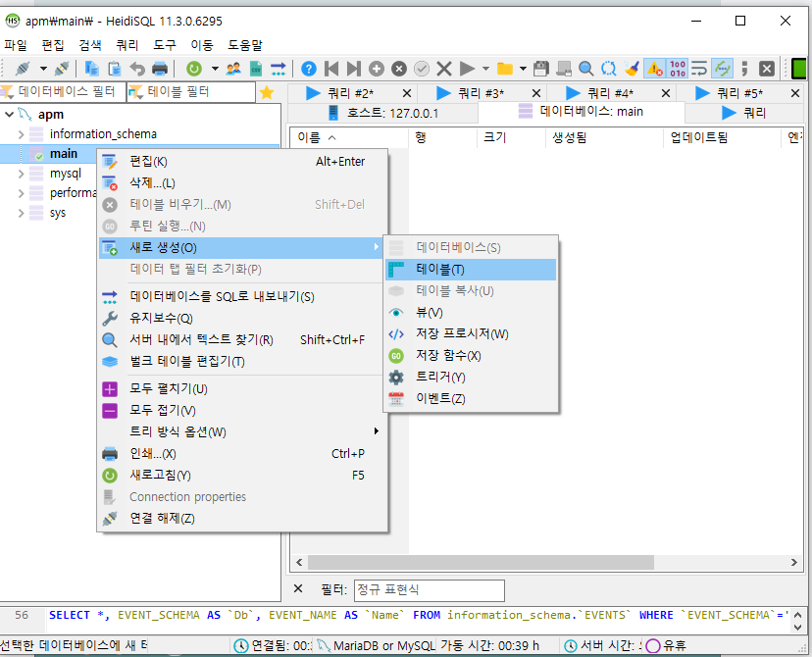This screenshot has height=657, width=812.
Task: Go to first row toolbar icon
Action: pyautogui.click(x=331, y=69)
